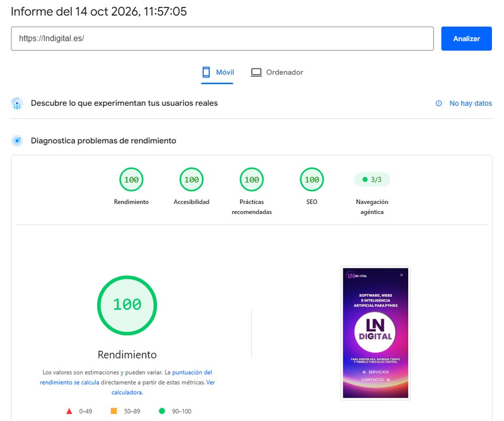Click the large Rendimiento 100 gauge

coord(127,305)
